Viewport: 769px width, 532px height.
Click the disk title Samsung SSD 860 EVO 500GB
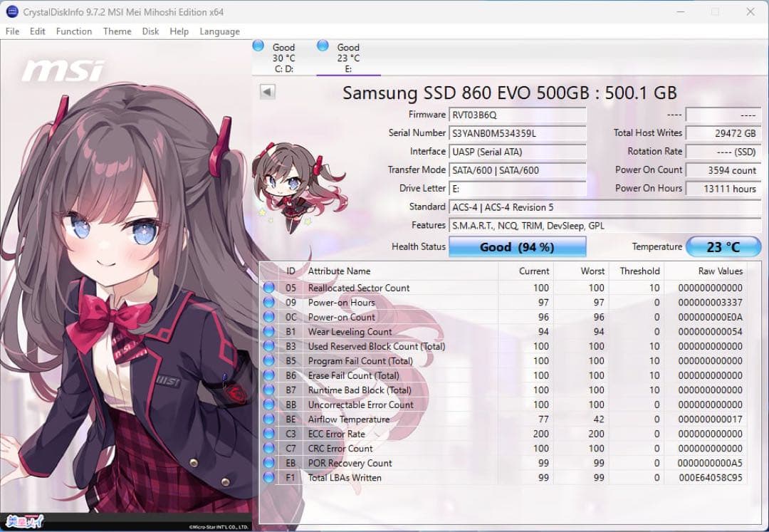510,93
